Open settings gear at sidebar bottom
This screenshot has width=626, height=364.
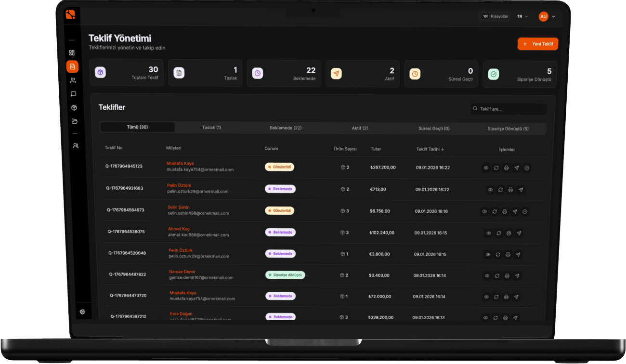coord(82,312)
